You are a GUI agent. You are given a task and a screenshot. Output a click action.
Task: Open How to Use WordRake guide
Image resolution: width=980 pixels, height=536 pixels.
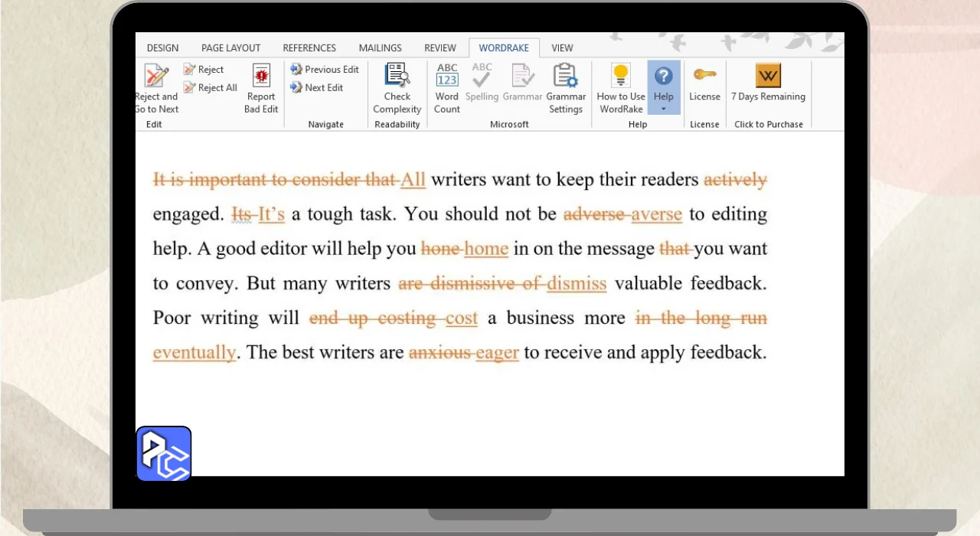(621, 77)
